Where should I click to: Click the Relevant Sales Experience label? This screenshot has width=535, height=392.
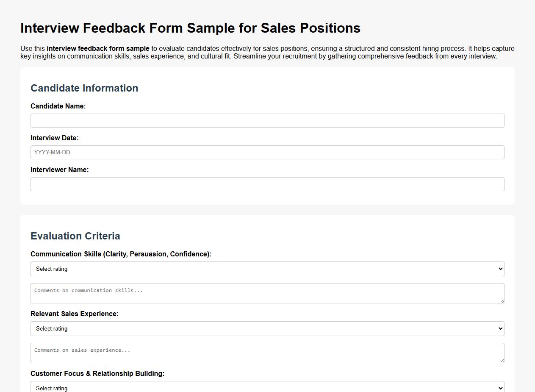[x=75, y=314]
